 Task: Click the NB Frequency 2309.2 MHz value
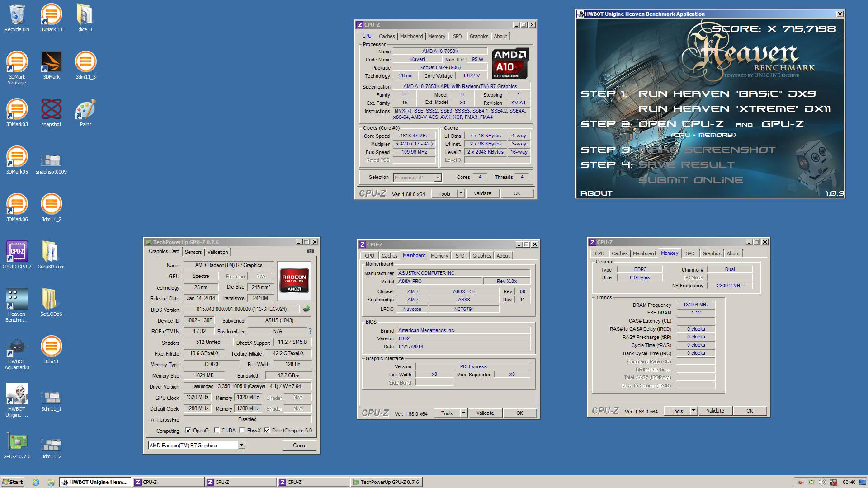(730, 286)
